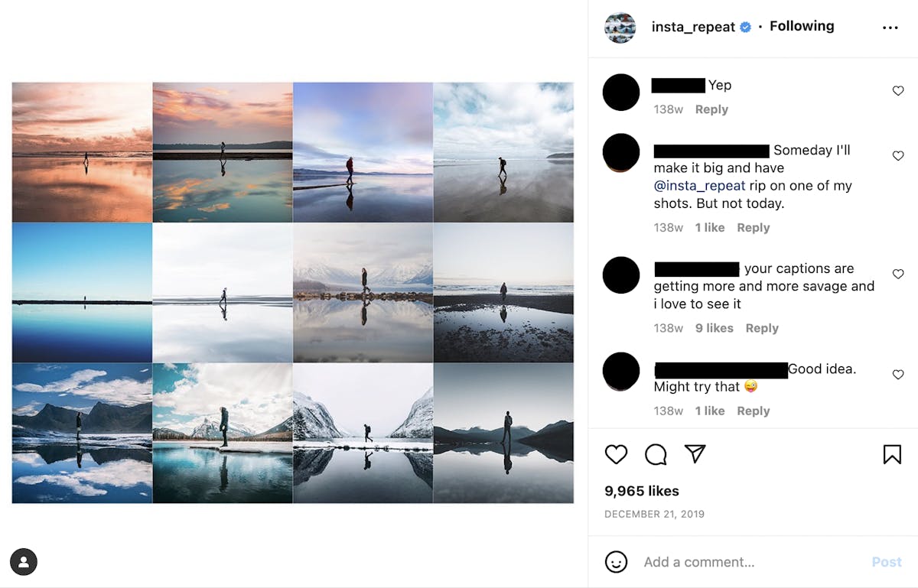
Task: Like the post using the heart icon
Action: 616,454
